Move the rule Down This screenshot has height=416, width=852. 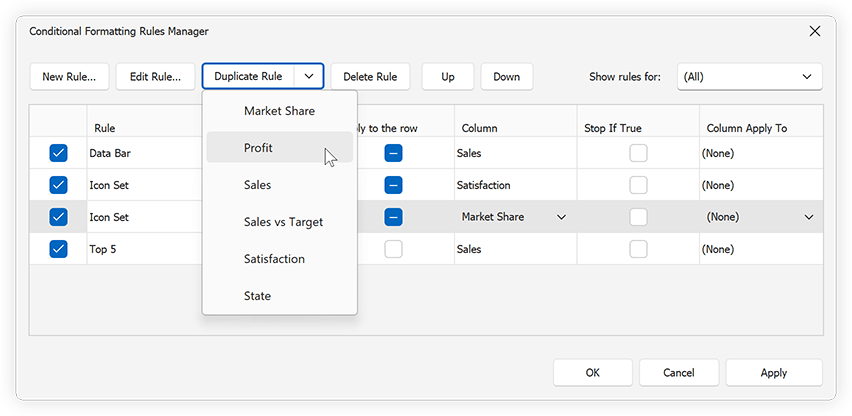coord(506,77)
